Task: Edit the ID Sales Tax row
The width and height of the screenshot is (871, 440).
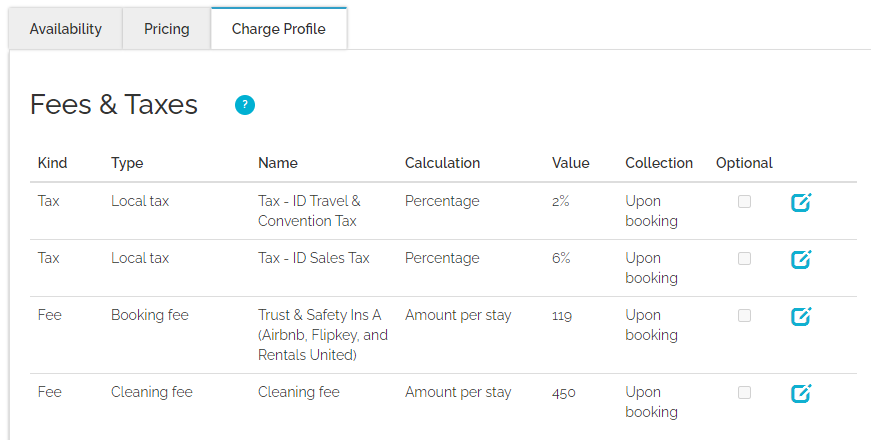Action: pyautogui.click(x=801, y=259)
